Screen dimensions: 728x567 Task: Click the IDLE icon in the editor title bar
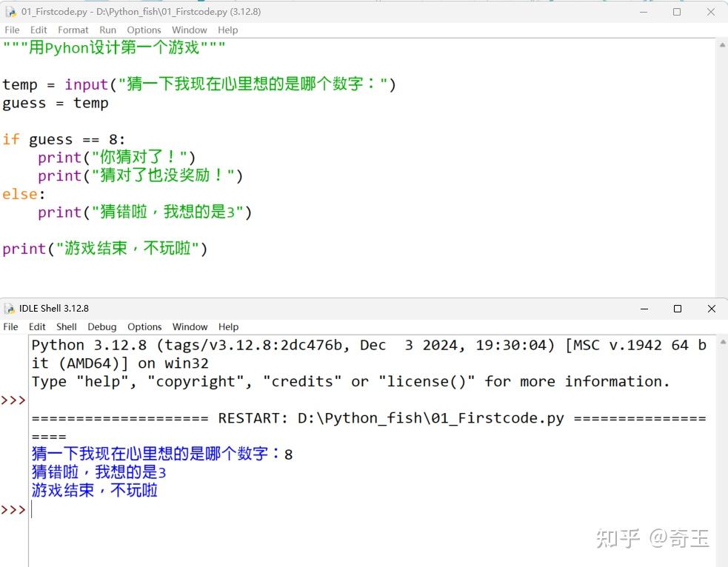[10, 11]
